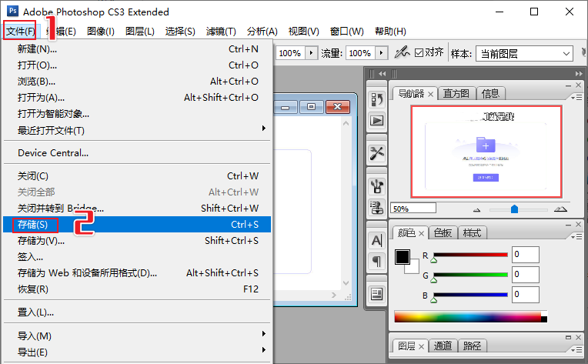Open the History panel icon in the dock
This screenshot has width=588, height=364.
point(376,99)
